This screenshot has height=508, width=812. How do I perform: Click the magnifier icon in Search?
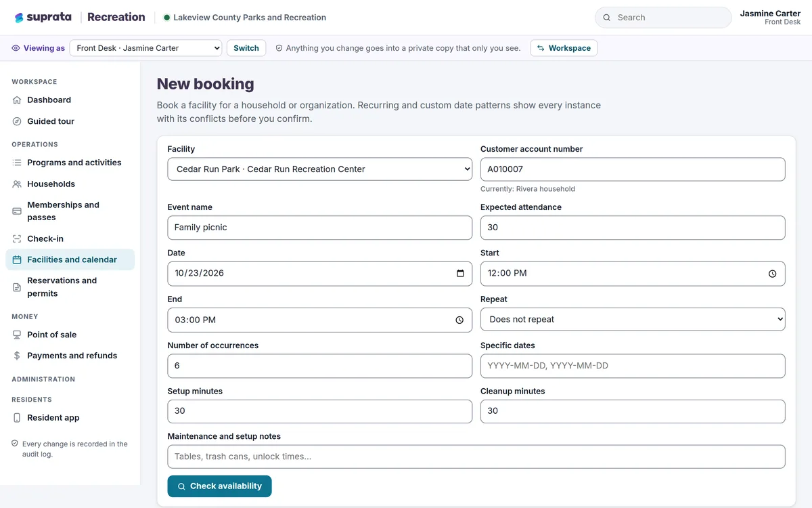(607, 18)
